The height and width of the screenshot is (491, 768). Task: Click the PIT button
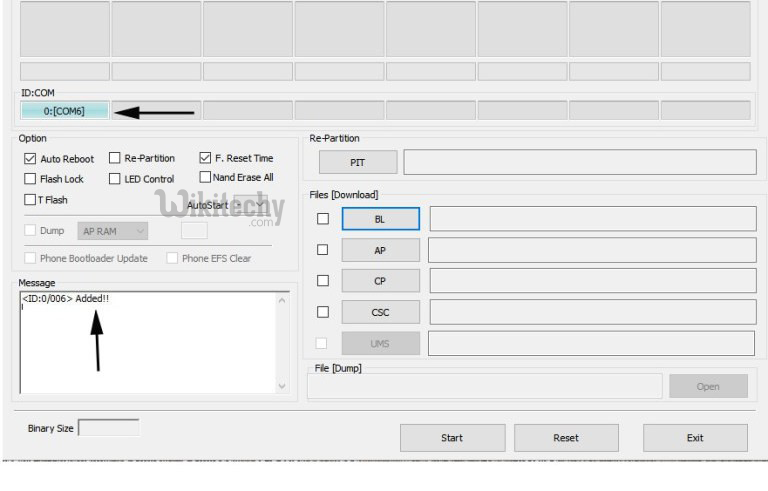point(357,162)
